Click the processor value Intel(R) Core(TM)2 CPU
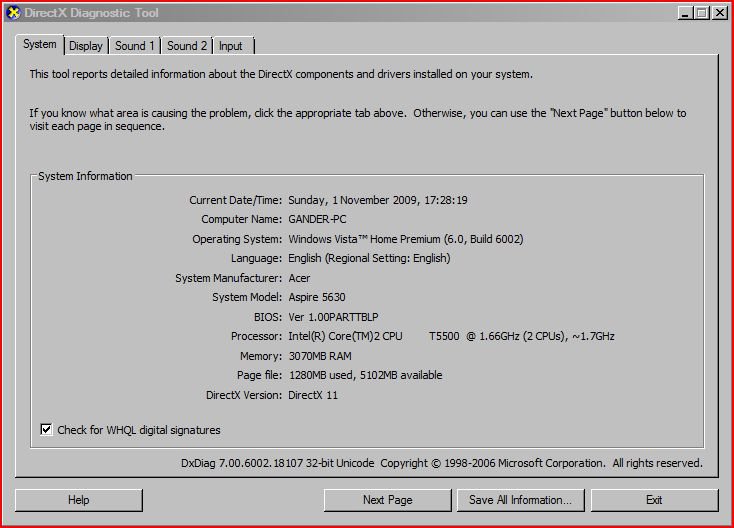Screen dimensions: 734x528 click(345, 336)
